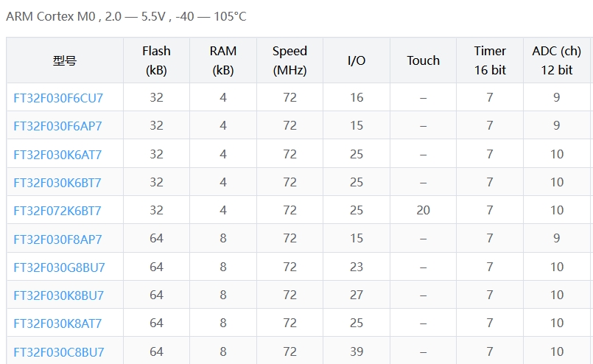Viewport: 593px width, 364px height.
Task: Click the I/O value 39 cell
Action: coord(357,352)
